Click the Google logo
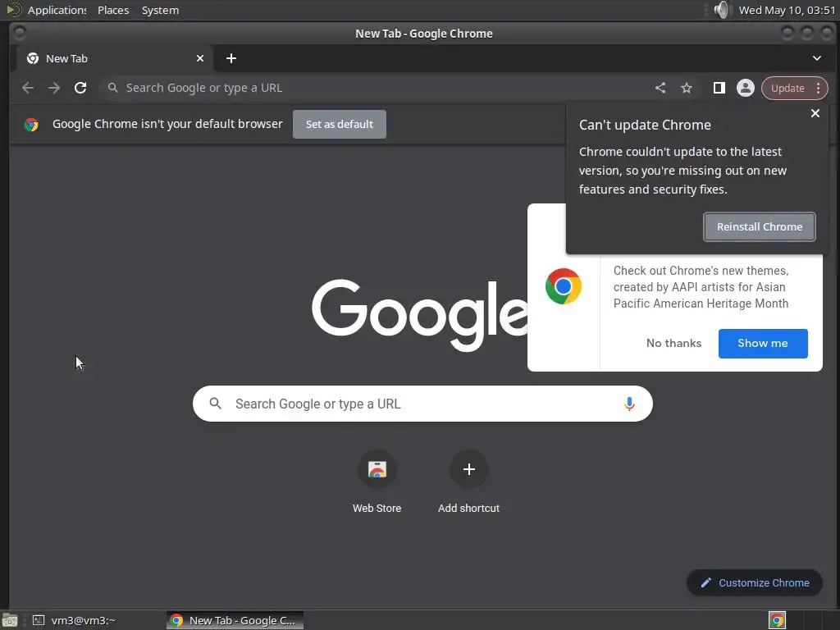The height and width of the screenshot is (630, 840). (419, 315)
